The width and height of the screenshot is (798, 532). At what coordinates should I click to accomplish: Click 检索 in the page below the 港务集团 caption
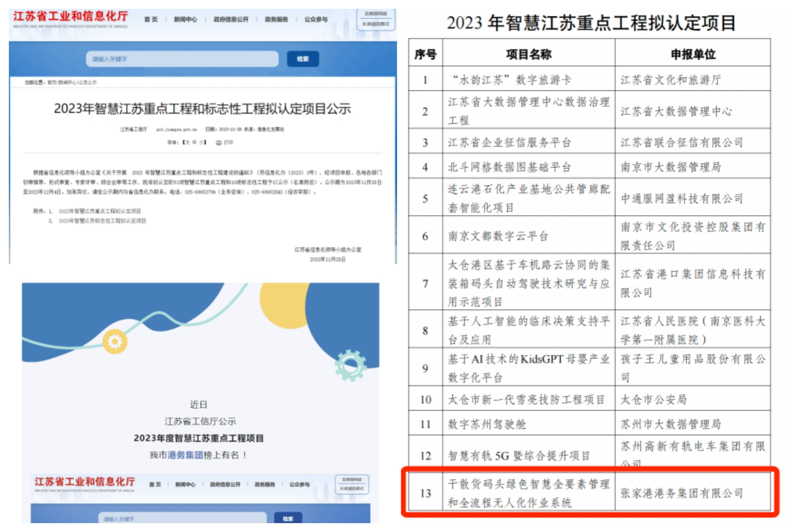[x=288, y=518]
